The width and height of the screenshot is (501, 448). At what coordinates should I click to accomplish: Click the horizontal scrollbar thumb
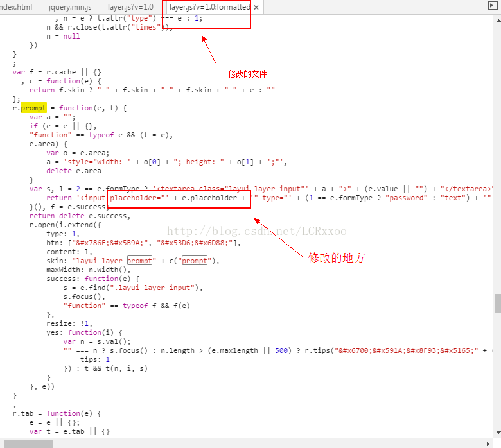28,444
